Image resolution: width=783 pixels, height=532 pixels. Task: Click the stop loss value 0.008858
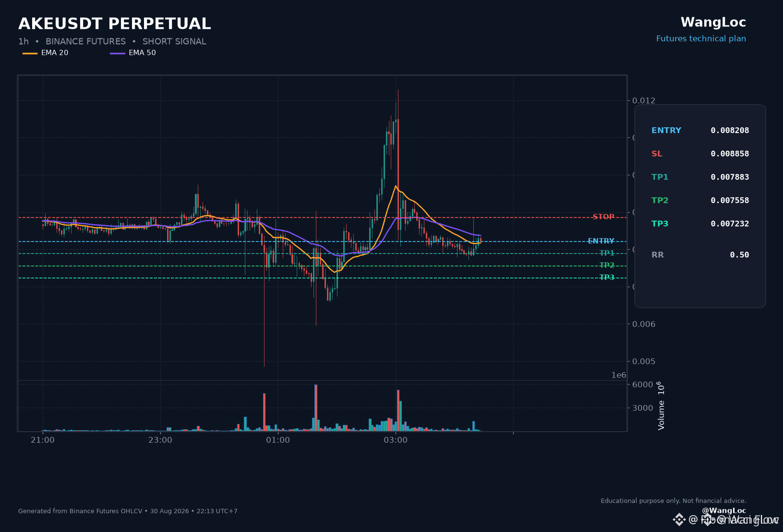[730, 154]
